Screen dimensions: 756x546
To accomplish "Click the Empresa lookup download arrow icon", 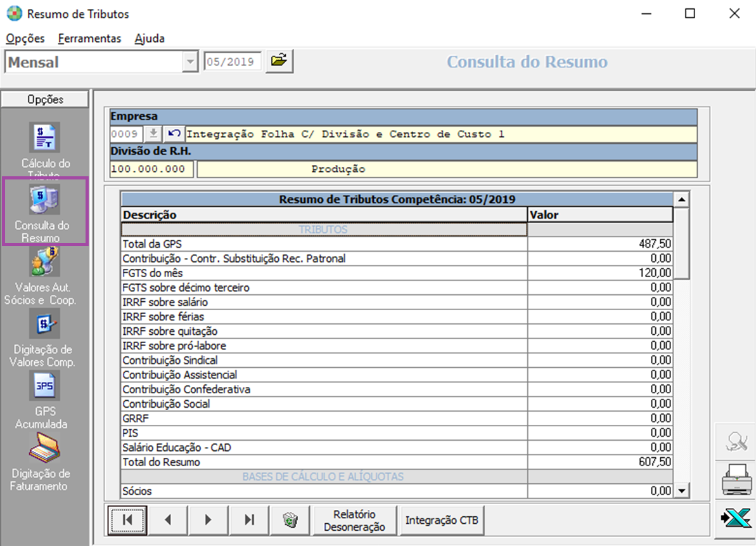I will [x=153, y=134].
